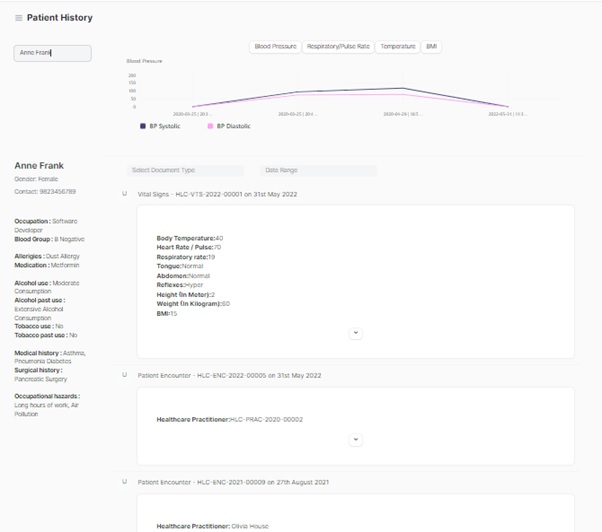The width and height of the screenshot is (602, 532).
Task: Click the avatar icon beside HLC-ENC-2022-00005 encounter
Action: coord(124,375)
